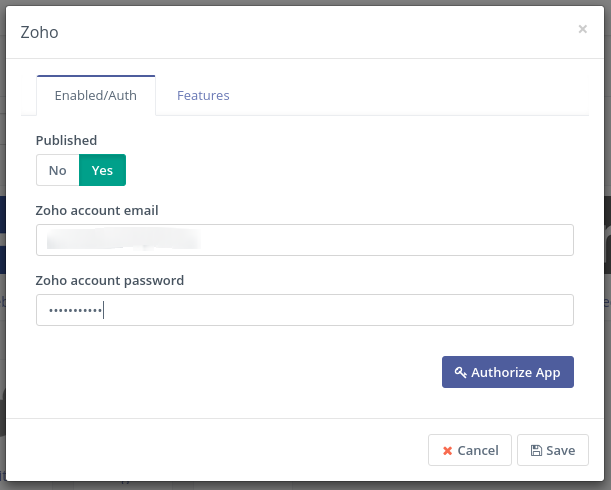This screenshot has height=490, width=611.
Task: Focus the Zoho account email field
Action: 305,240
